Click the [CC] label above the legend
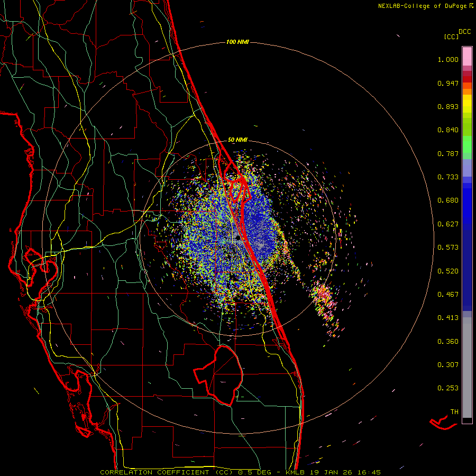The height and width of the screenshot is (476, 476). point(451,36)
